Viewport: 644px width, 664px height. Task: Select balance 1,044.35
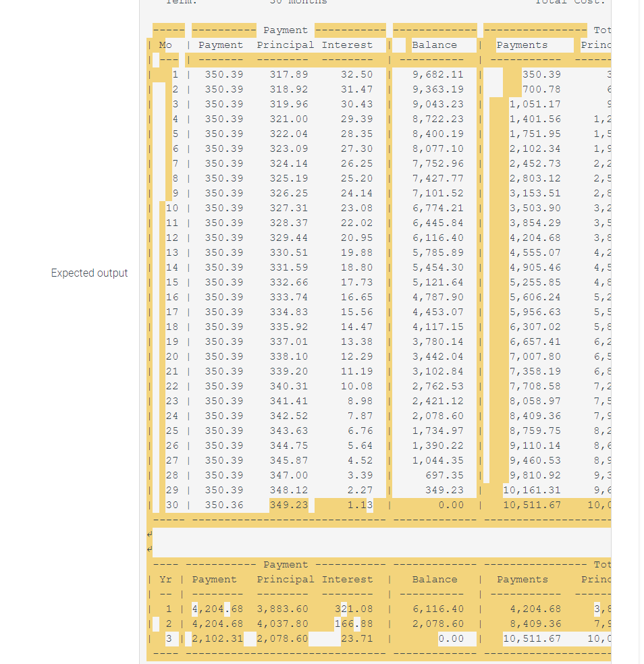437,460
